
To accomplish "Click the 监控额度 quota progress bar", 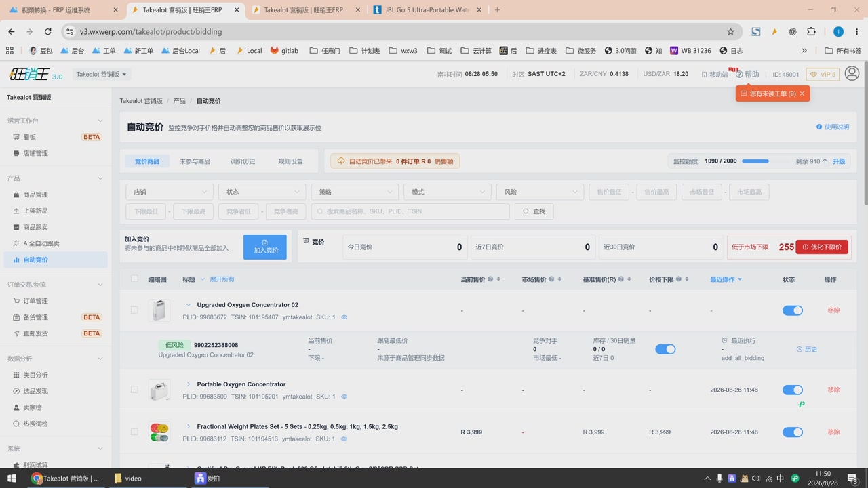I will click(x=766, y=161).
